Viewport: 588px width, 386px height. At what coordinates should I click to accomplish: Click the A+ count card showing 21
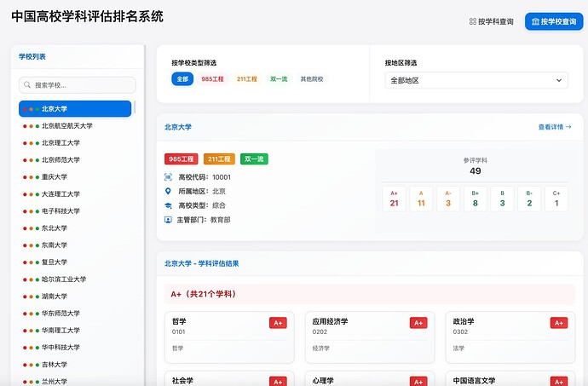[x=394, y=199]
